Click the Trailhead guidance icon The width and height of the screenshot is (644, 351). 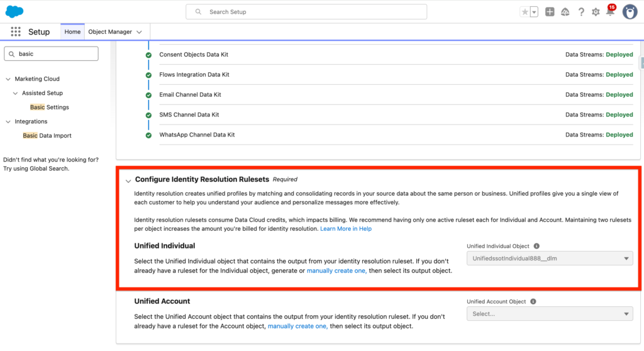(565, 12)
